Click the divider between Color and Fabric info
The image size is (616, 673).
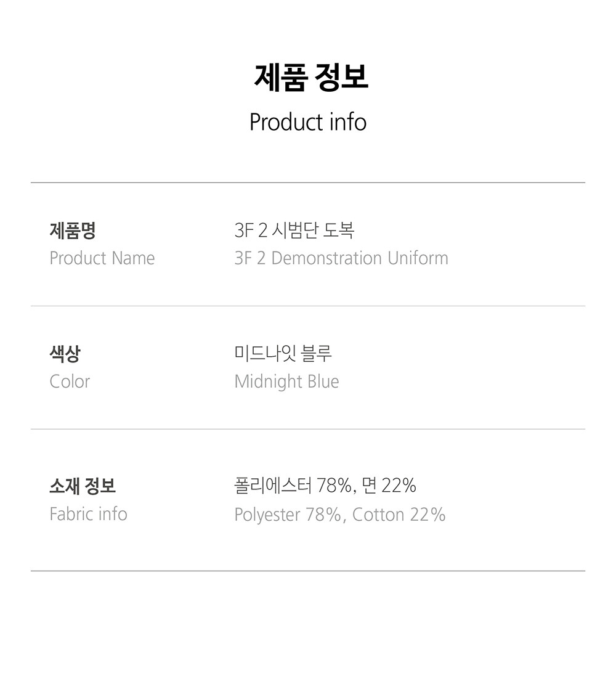(x=308, y=429)
